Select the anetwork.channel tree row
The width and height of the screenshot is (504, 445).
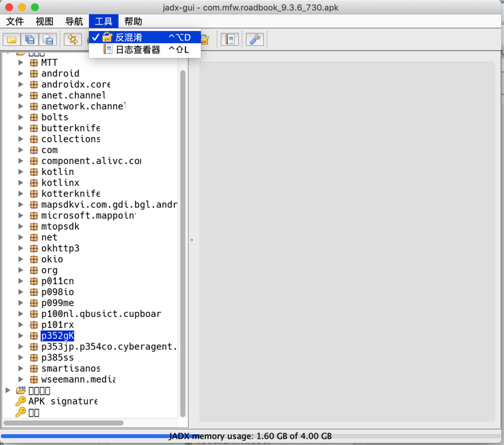[x=84, y=106]
